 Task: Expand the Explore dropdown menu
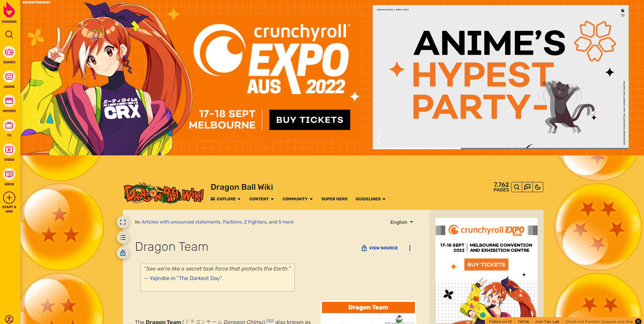tap(226, 199)
